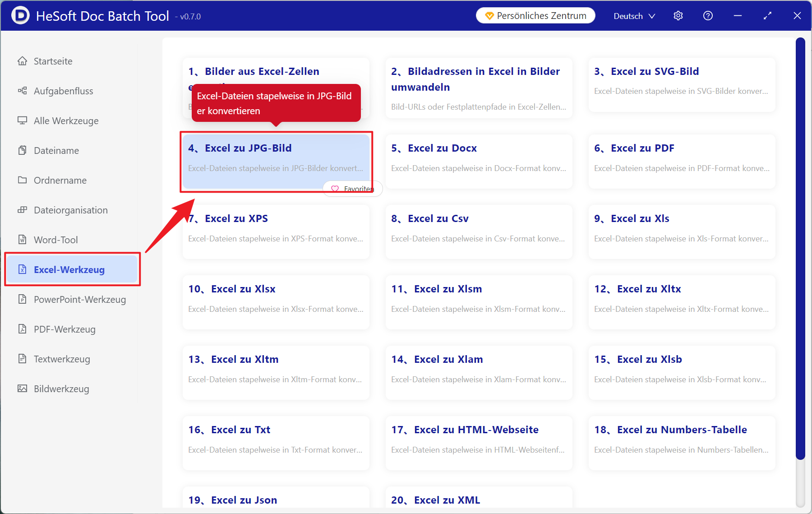Open the help question mark icon
812x514 pixels.
(708, 16)
